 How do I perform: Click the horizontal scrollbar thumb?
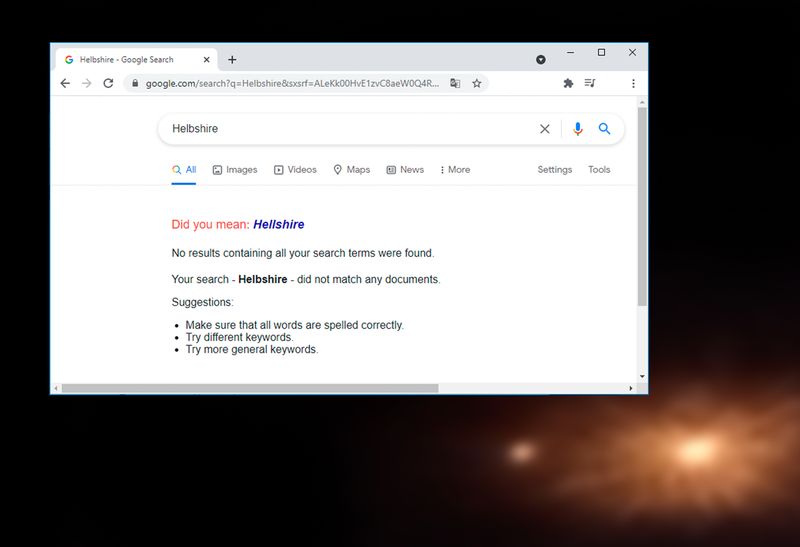[x=250, y=388]
